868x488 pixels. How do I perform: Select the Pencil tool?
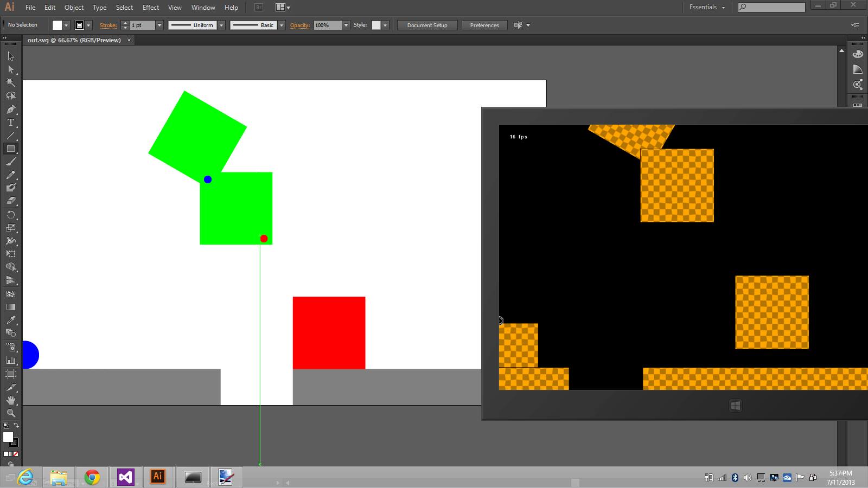point(10,175)
